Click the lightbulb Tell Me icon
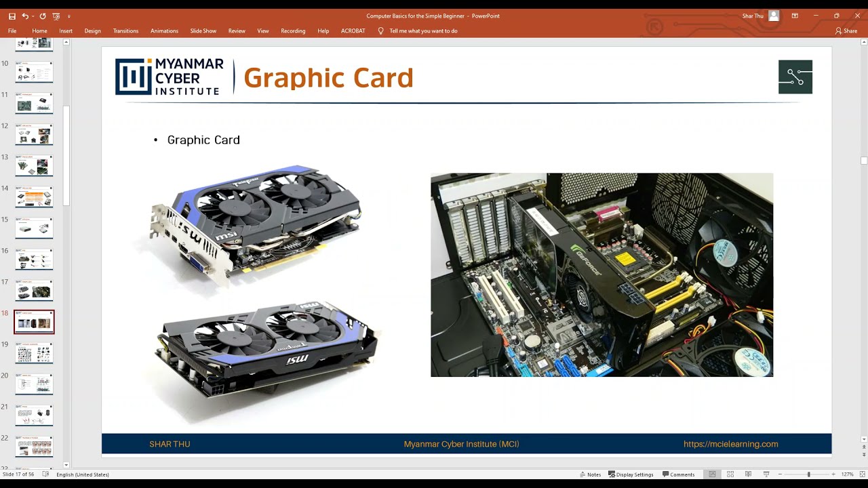The width and height of the screenshot is (868, 488). [380, 31]
